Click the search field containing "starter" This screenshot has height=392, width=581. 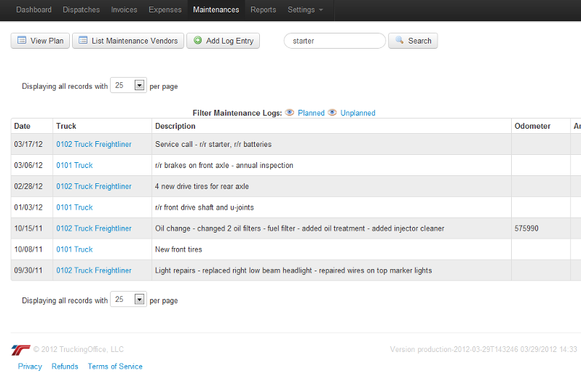click(334, 41)
